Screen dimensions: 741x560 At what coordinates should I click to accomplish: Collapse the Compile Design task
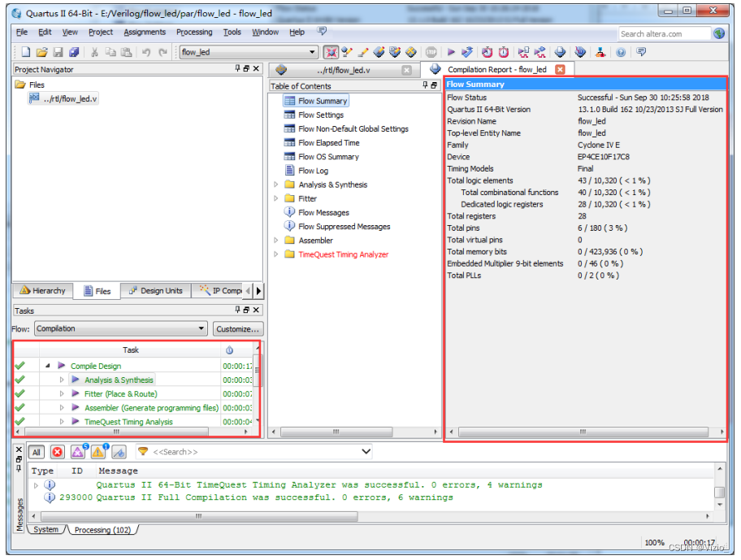pos(47,366)
